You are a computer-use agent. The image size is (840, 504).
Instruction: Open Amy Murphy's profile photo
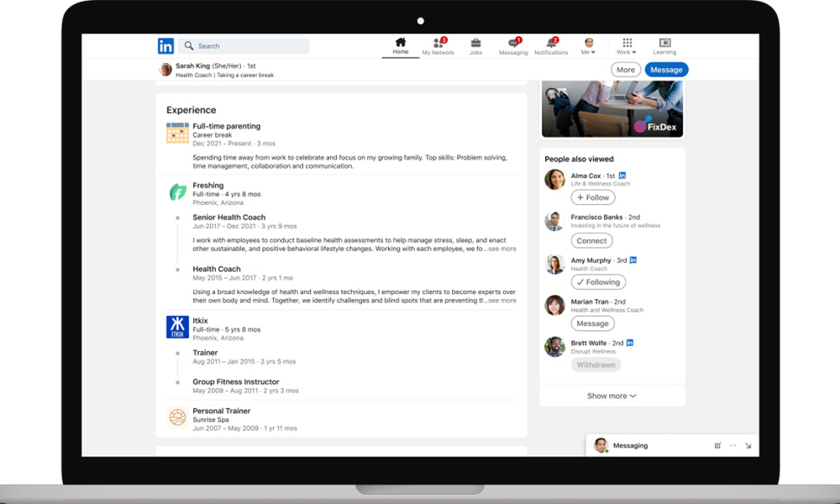554,264
